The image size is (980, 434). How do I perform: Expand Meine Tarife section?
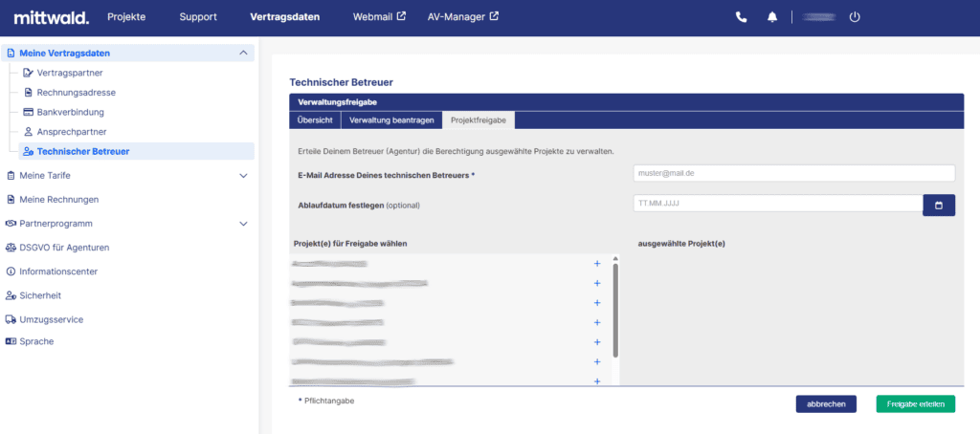click(243, 176)
